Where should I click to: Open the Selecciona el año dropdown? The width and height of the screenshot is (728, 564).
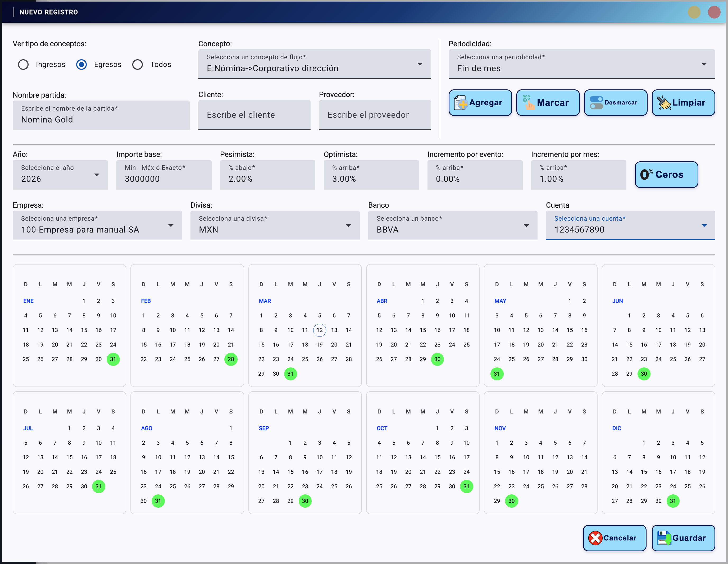point(60,174)
